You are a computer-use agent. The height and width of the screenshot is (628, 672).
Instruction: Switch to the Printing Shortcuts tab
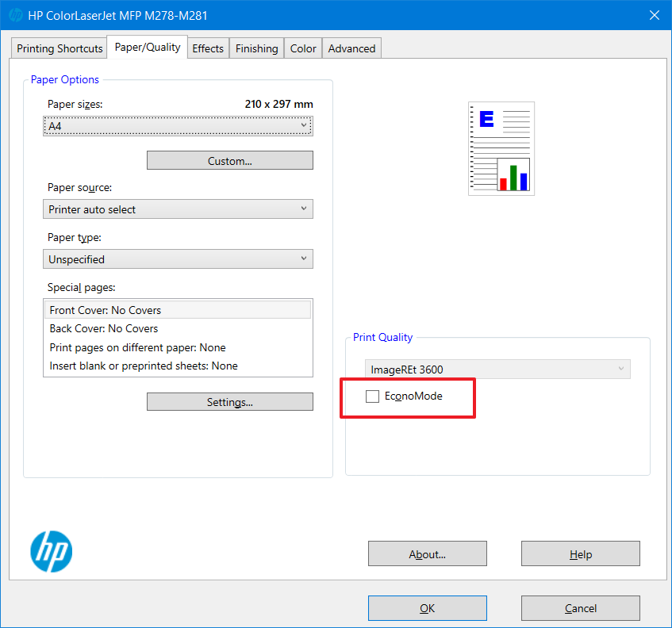coord(60,48)
